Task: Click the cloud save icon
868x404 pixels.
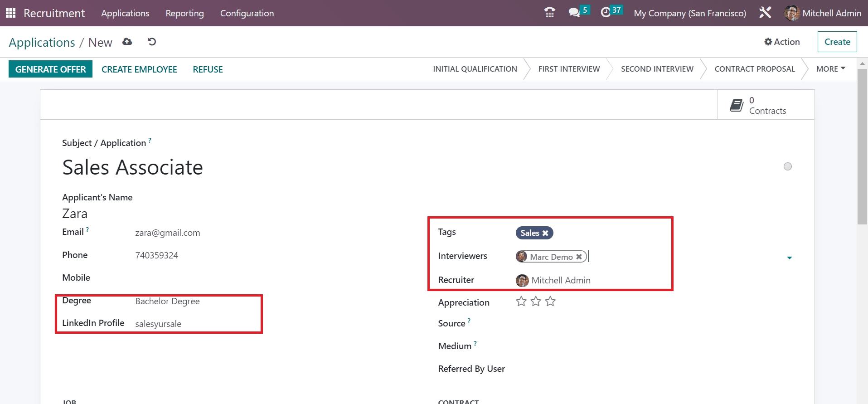Action: [127, 42]
